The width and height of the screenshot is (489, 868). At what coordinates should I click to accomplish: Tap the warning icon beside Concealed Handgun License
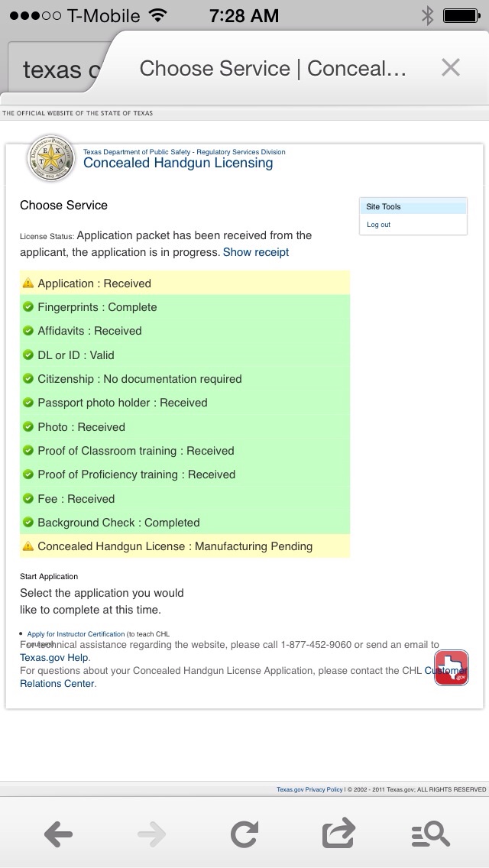[28, 546]
